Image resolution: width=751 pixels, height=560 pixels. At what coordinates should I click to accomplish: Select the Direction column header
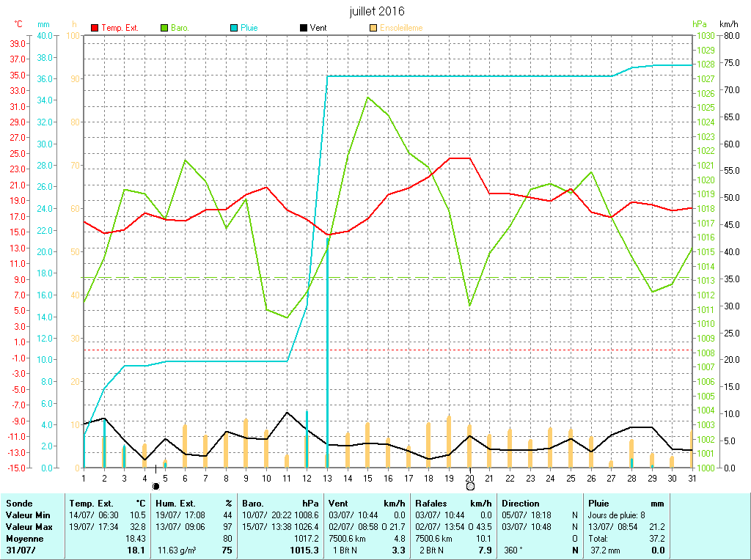520,504
